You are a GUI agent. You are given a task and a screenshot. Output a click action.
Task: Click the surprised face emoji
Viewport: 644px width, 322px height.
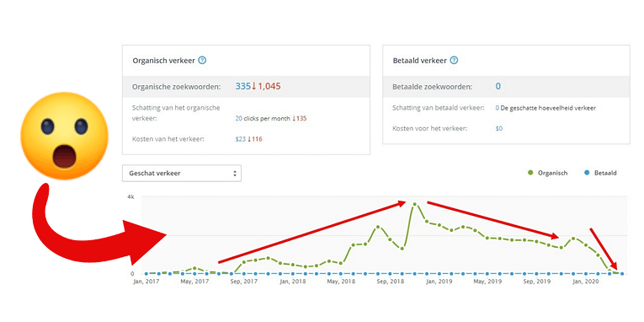tap(64, 136)
